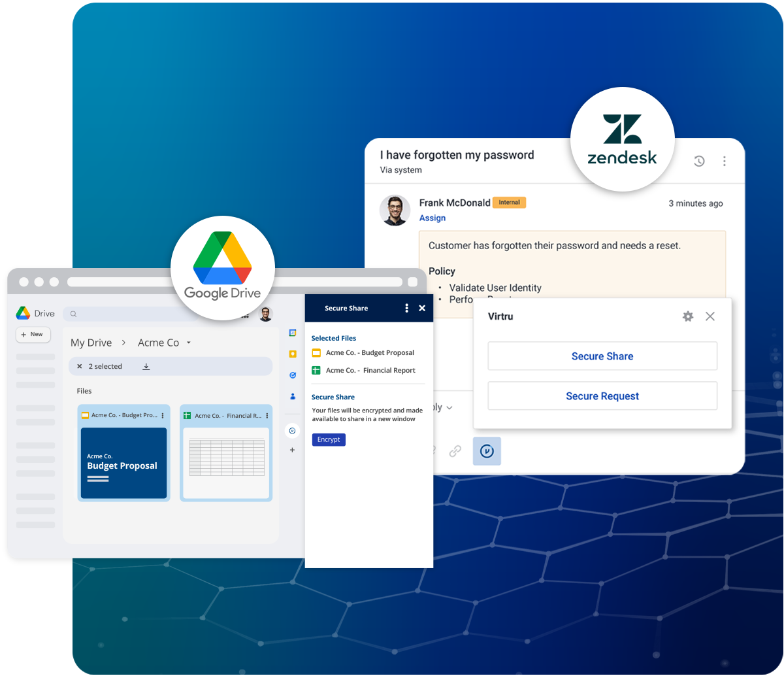The width and height of the screenshot is (784, 676).
Task: Click the Frank McDonald name in the ticket
Action: tap(455, 203)
